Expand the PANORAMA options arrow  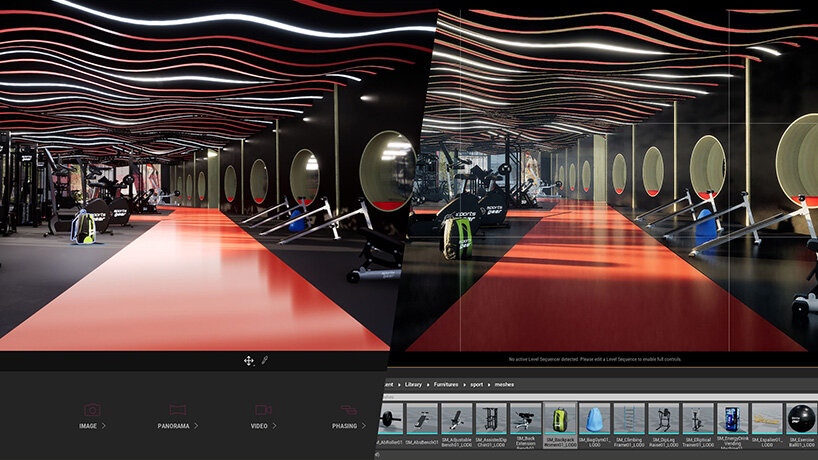click(x=197, y=426)
